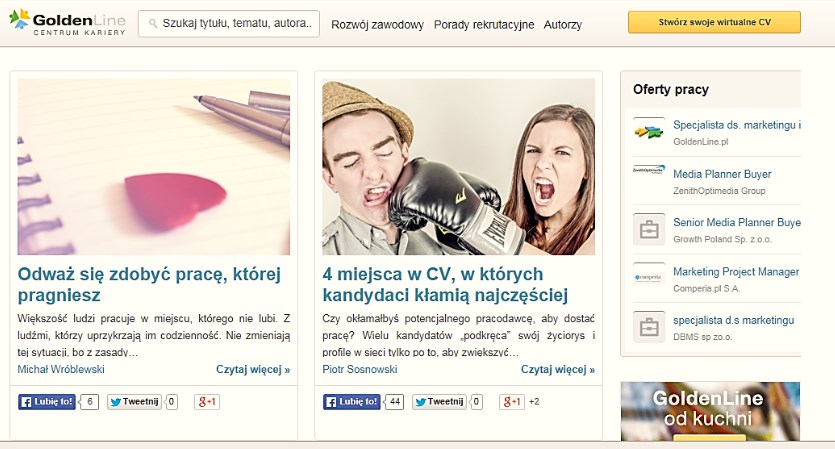Click the GoldenLine.pl company logo in job offers
This screenshot has width=835, height=449.
coord(649,131)
